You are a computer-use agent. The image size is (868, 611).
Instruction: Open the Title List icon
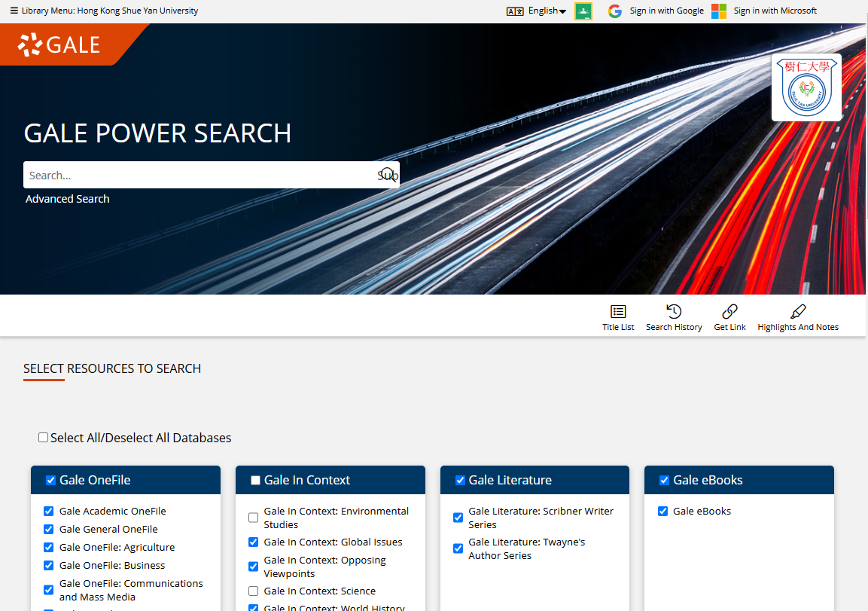point(618,312)
